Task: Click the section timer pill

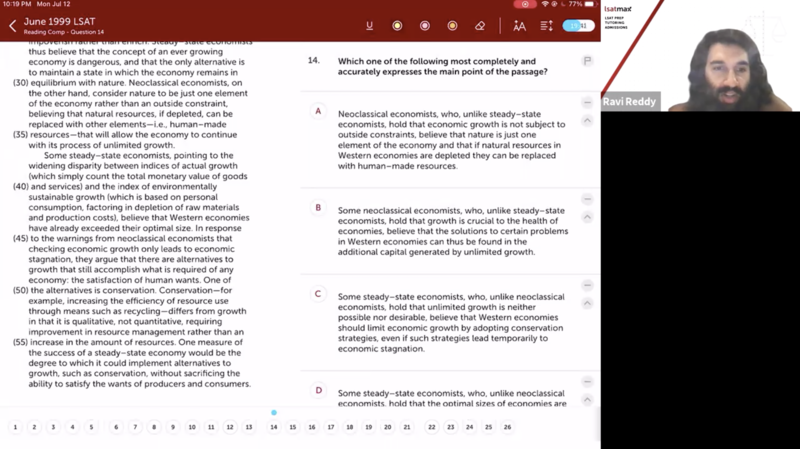Action: coord(577,26)
